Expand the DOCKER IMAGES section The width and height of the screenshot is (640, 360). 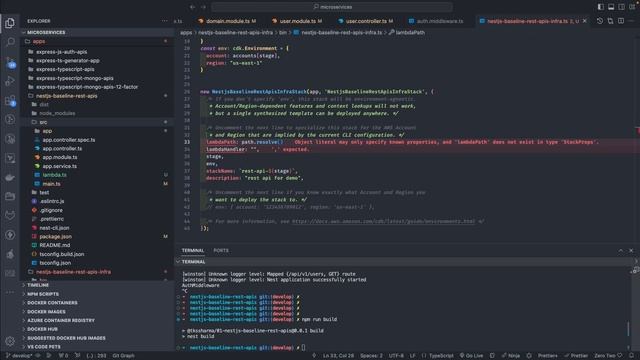click(x=97, y=311)
